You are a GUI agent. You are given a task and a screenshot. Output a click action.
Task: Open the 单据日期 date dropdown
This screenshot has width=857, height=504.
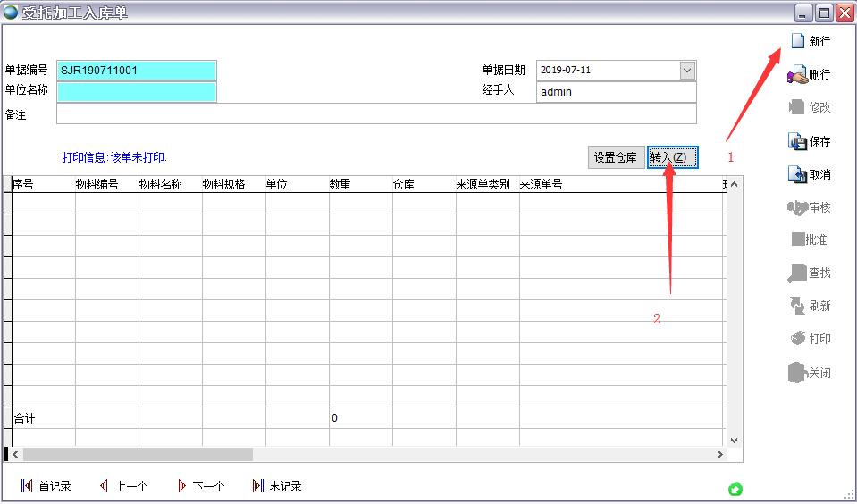[x=686, y=71]
